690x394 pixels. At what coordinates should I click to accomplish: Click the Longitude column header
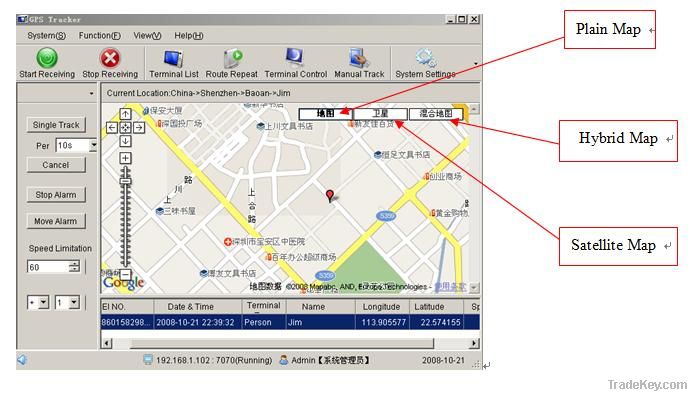382,307
